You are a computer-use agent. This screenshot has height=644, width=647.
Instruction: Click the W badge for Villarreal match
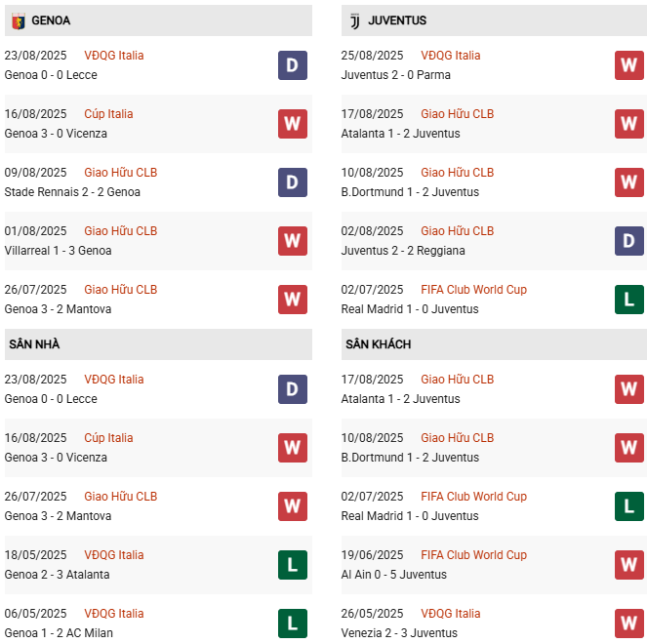point(293,241)
